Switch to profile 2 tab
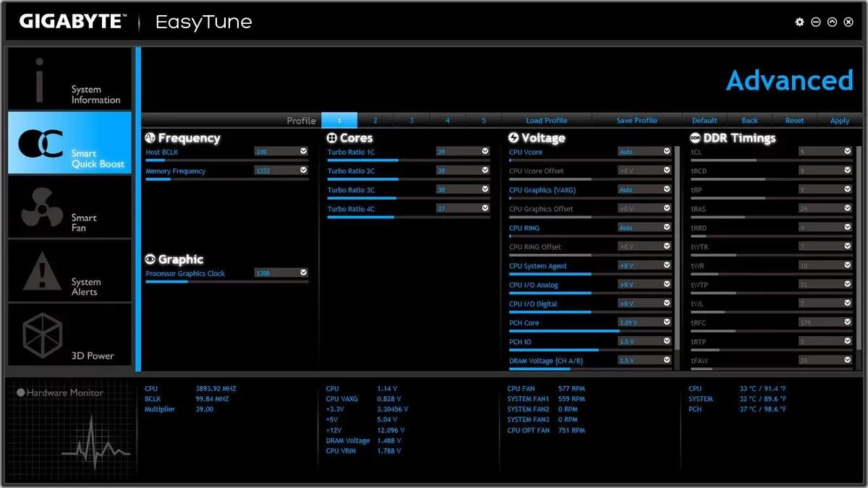868x488 pixels. coord(375,120)
